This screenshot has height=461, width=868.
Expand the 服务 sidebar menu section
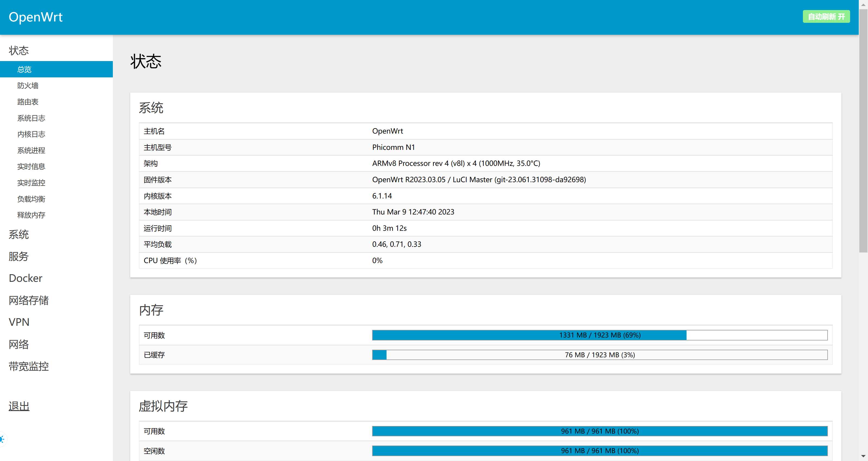coord(19,256)
